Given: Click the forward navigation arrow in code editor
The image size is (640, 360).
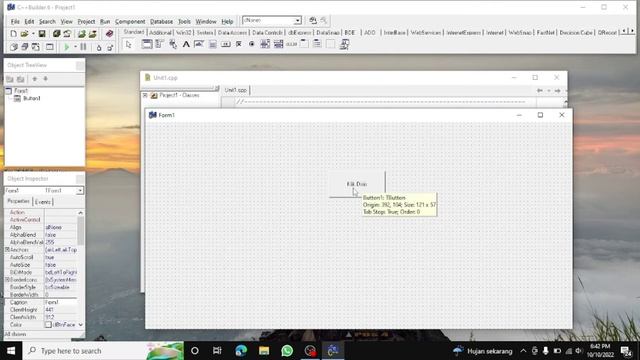Looking at the screenshot, I should (x=557, y=91).
